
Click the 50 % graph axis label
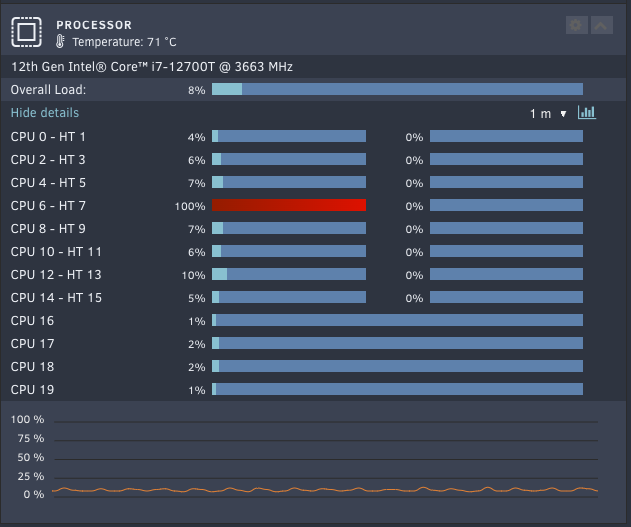pos(31,457)
